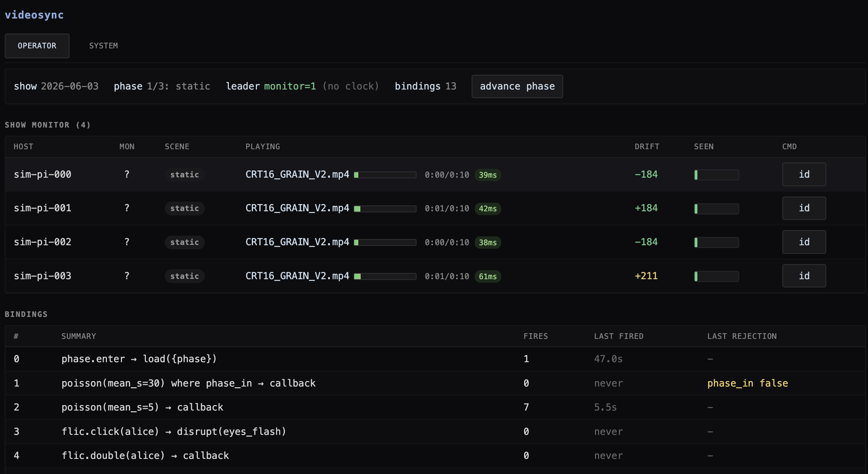Click the PLAYING column header
868x474 pixels.
click(x=263, y=147)
